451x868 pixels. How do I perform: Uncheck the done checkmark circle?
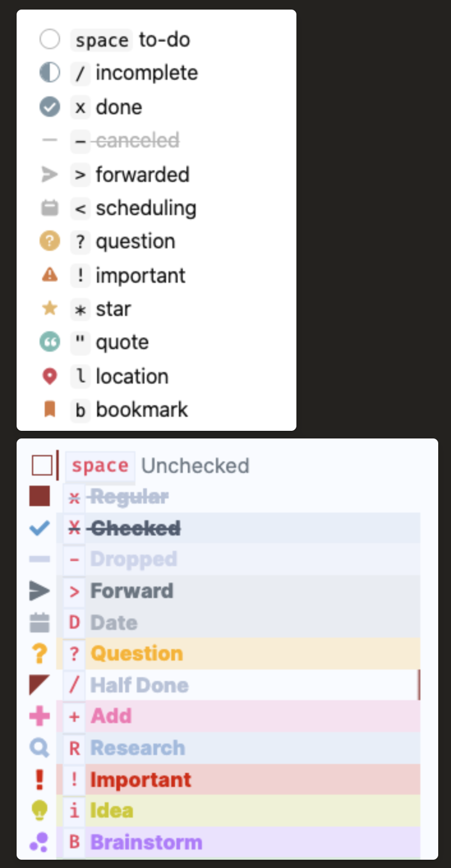click(x=49, y=107)
